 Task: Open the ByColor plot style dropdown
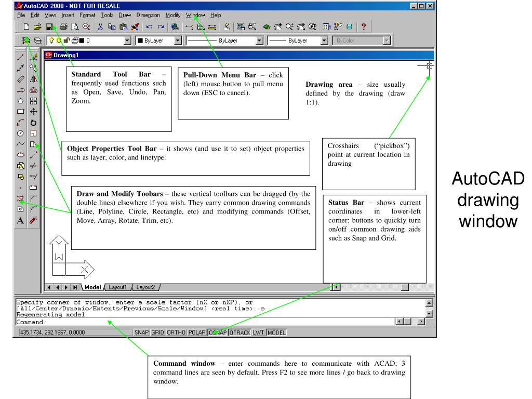(x=387, y=41)
